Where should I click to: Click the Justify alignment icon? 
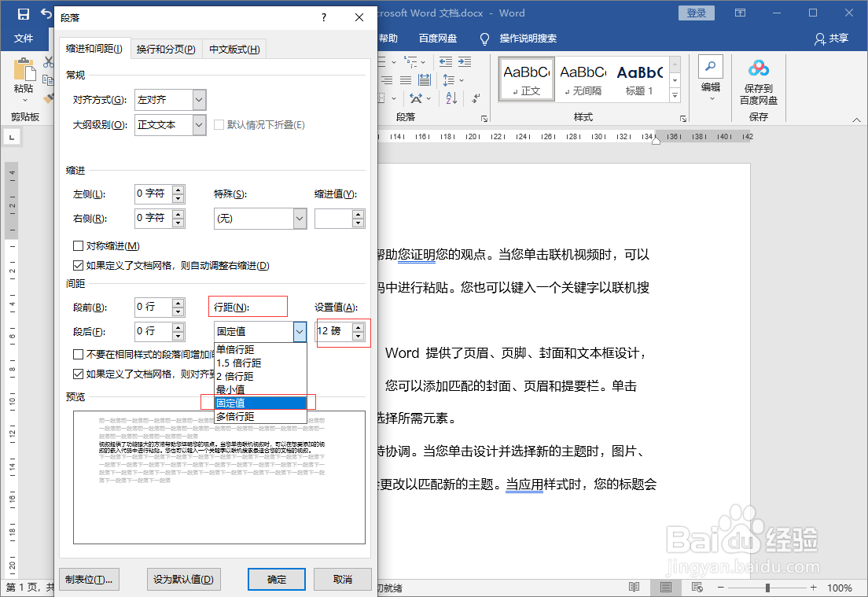(406, 80)
